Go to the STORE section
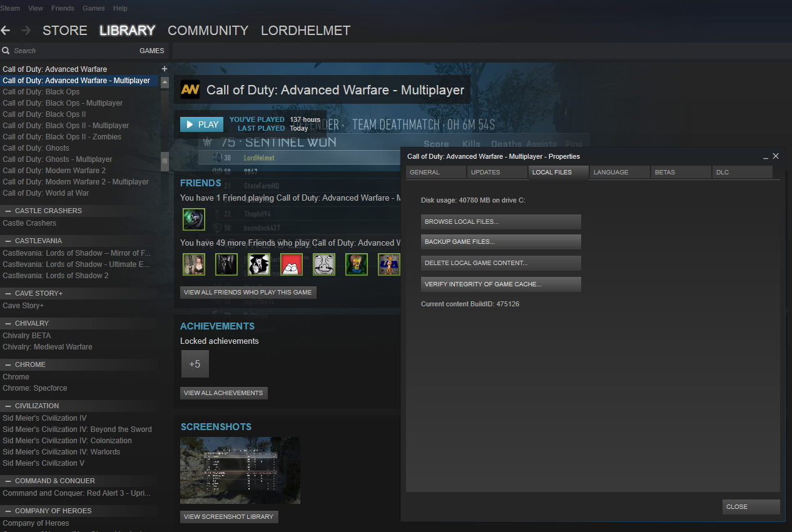Image resolution: width=792 pixels, height=532 pixels. point(65,30)
